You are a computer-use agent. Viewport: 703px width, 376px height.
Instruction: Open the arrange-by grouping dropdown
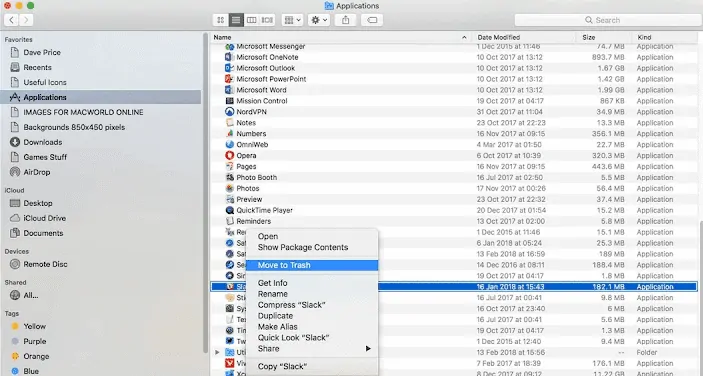click(292, 20)
